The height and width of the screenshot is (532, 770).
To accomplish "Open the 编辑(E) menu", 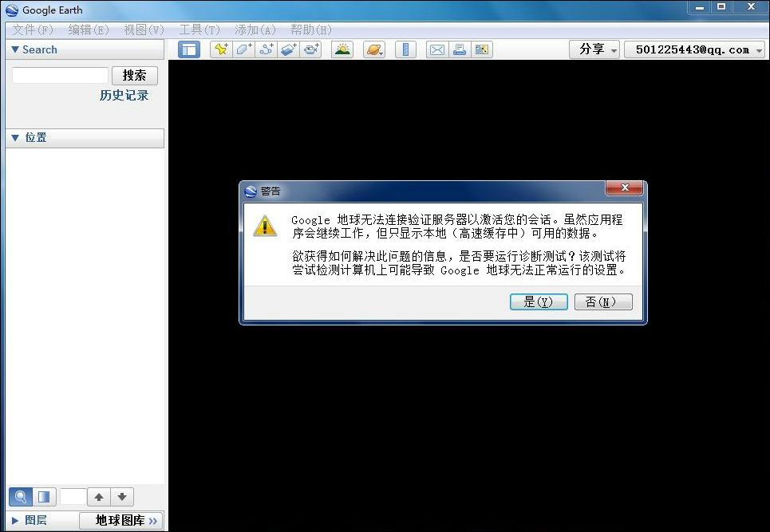I will pos(89,30).
